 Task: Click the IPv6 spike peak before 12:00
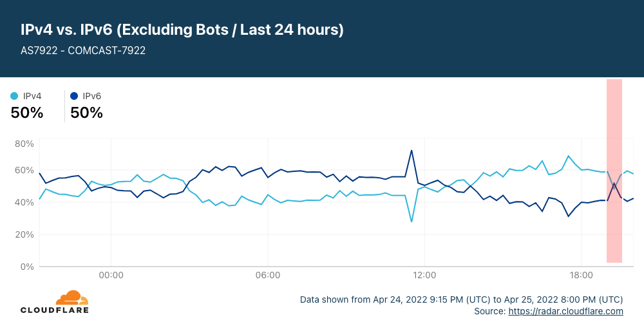pos(412,151)
